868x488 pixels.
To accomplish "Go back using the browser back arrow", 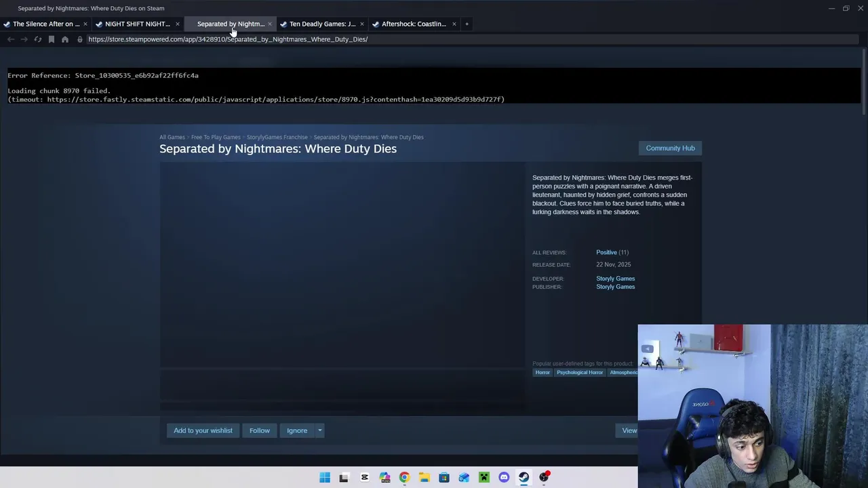I will point(11,39).
